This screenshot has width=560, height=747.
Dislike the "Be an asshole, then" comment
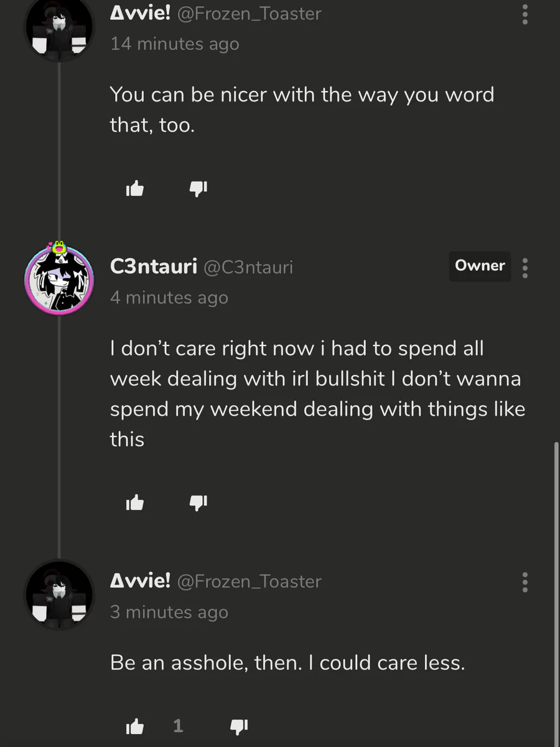point(240,726)
